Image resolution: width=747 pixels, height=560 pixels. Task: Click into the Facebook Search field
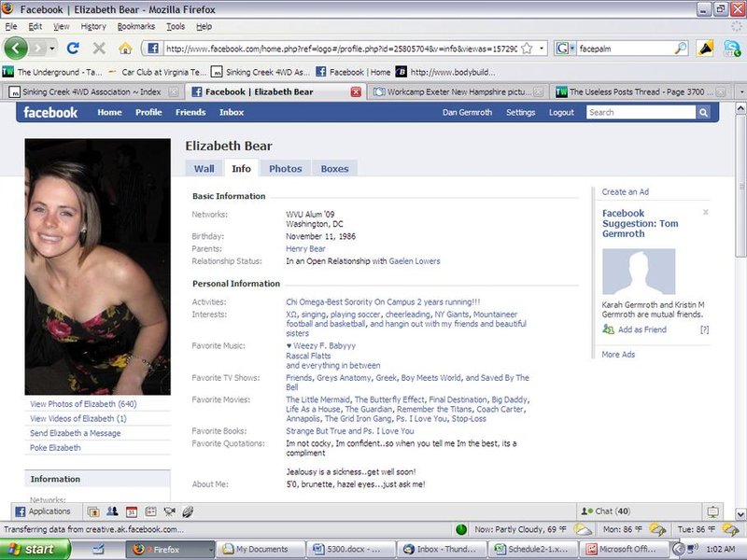641,112
